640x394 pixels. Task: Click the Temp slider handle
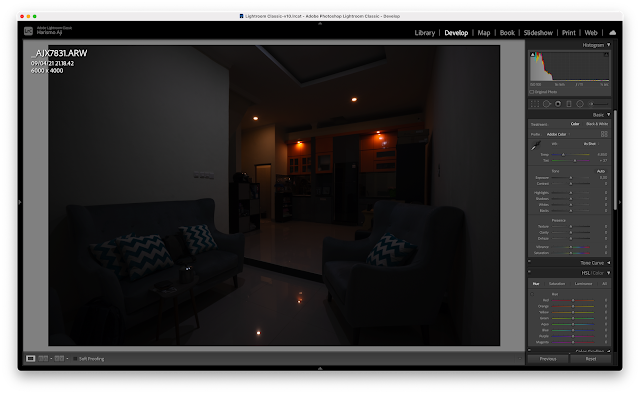coord(563,155)
